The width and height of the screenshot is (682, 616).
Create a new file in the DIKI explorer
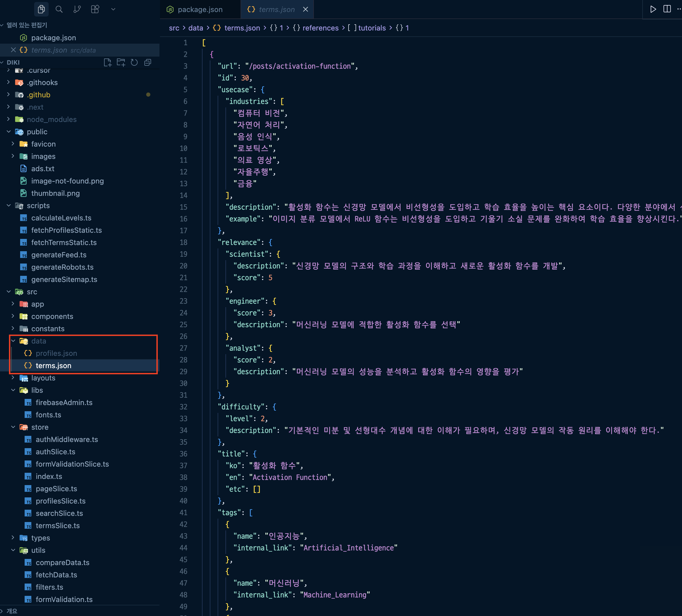tap(108, 62)
